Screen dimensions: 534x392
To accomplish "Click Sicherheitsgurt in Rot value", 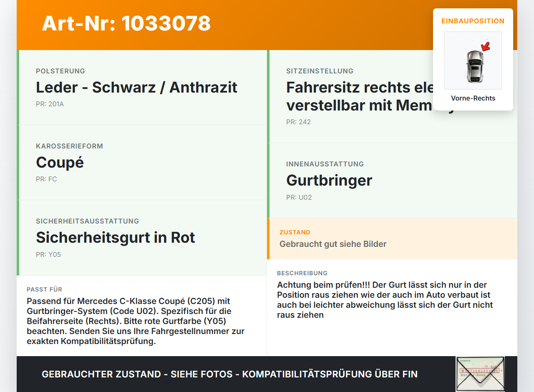I will pos(116,238).
